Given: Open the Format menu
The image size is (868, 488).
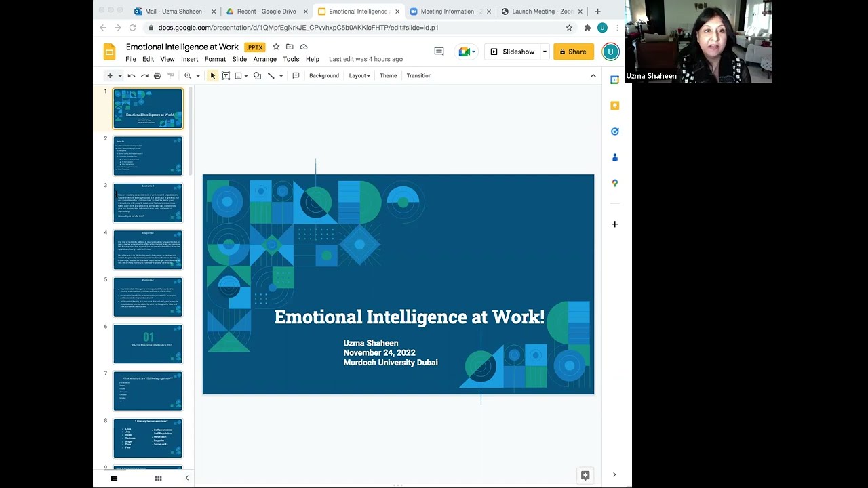Looking at the screenshot, I should 215,59.
